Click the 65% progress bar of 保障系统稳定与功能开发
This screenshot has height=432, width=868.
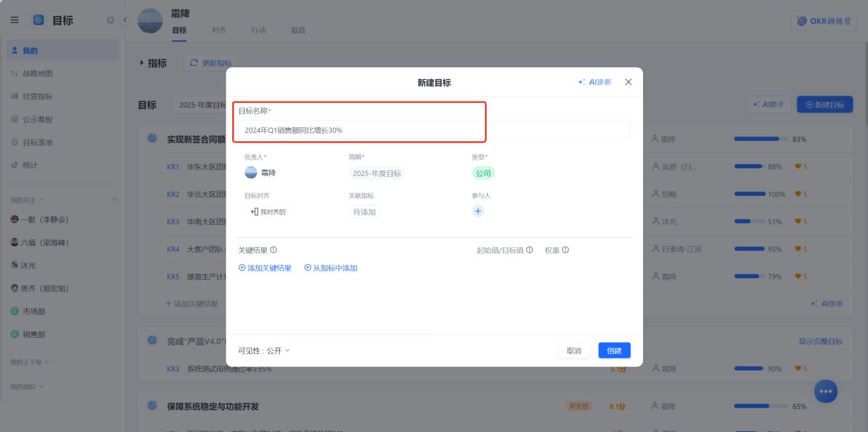tap(761, 406)
